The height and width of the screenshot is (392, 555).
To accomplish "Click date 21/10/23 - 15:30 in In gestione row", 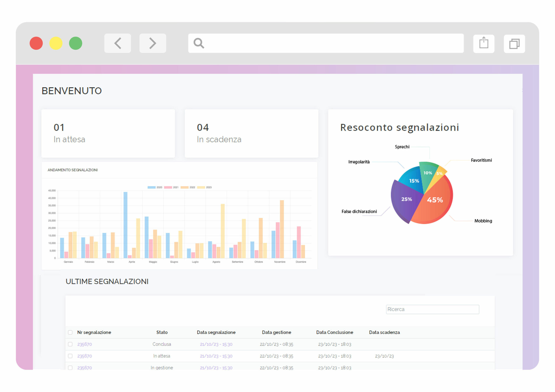I will 216,368.
